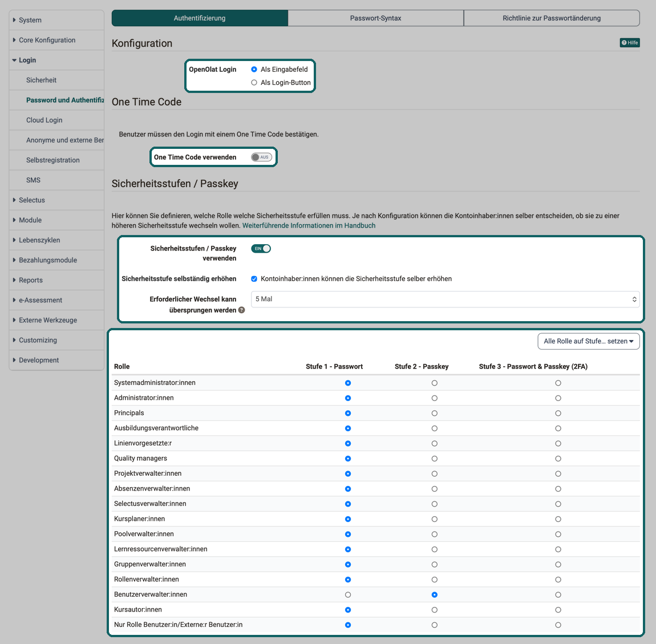656x644 pixels.
Task: Set Poolverwalter:innen to Stufe 3 Passwort & Passkey
Action: point(558,534)
